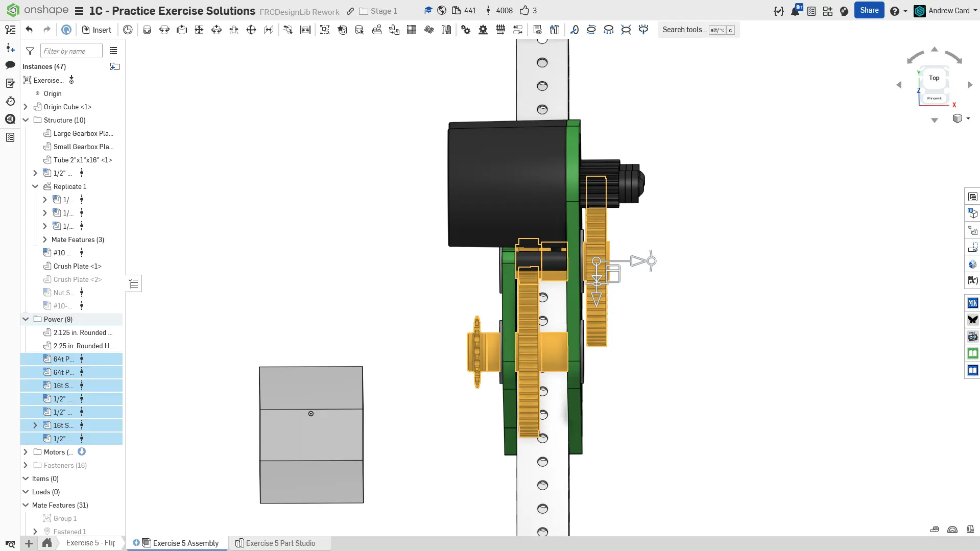Select Crush Plate <1> in the tree
This screenshot has width=980, height=551.
tap(77, 266)
